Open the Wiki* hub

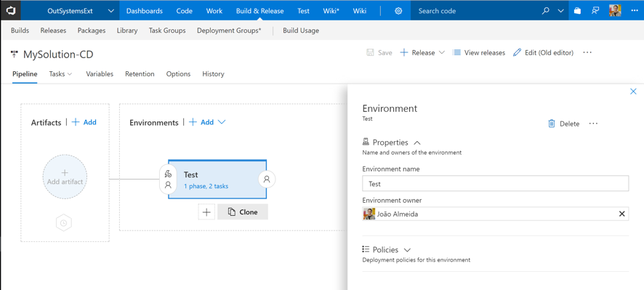[x=331, y=11]
